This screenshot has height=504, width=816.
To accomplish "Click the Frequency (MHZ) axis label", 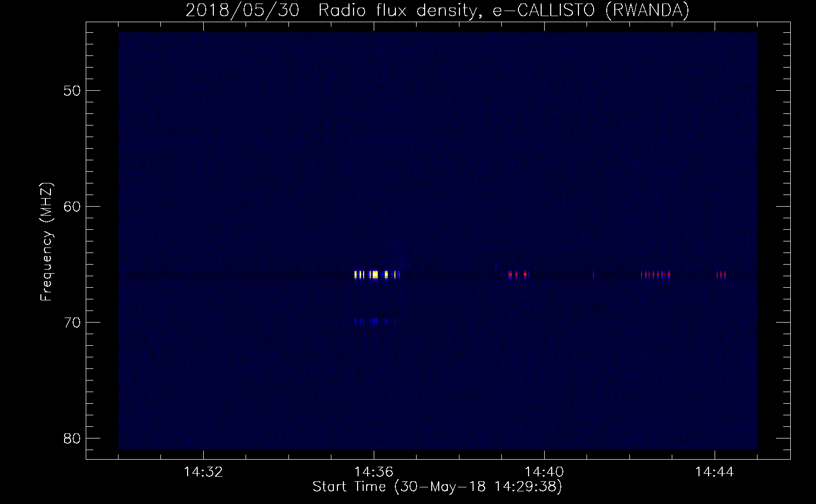I will pos(46,242).
